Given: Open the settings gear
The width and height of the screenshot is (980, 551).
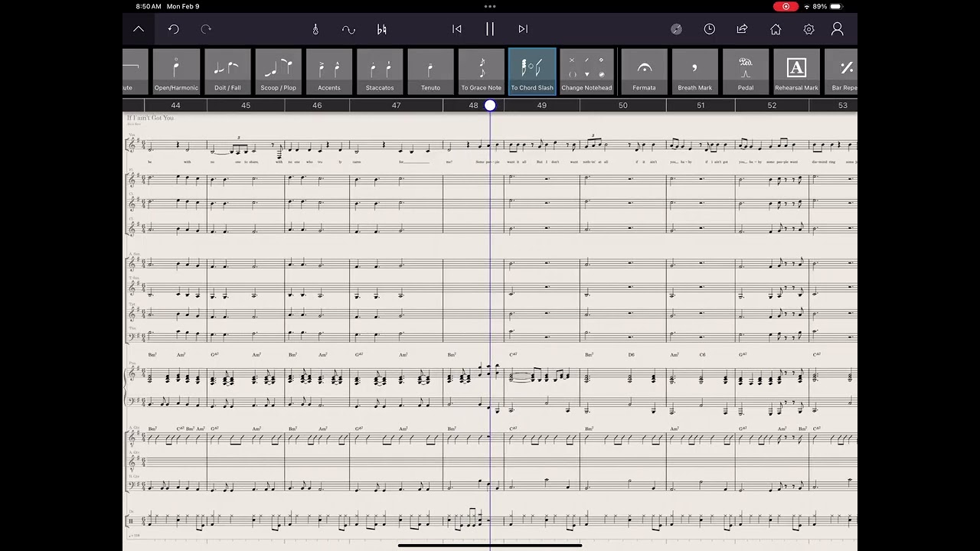Looking at the screenshot, I should (809, 29).
